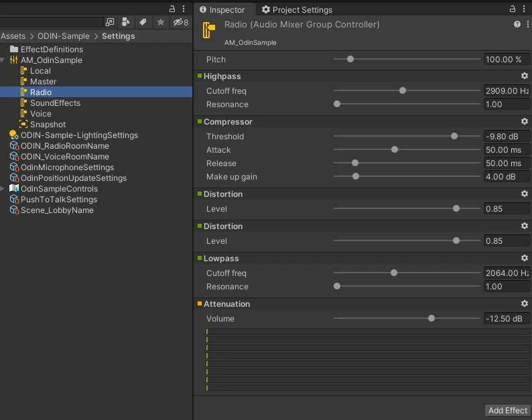This screenshot has width=532, height=420.
Task: Adjust the Highpass Cutoff freq slider
Action: click(x=407, y=90)
